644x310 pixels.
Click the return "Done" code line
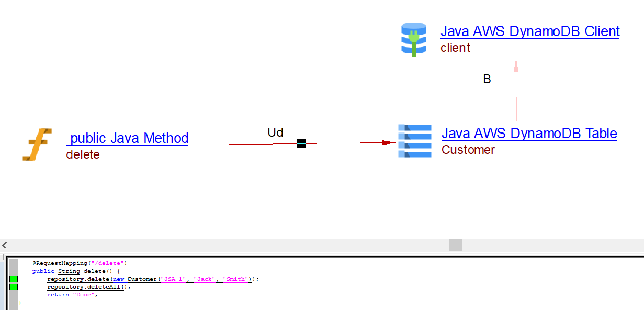[72, 295]
